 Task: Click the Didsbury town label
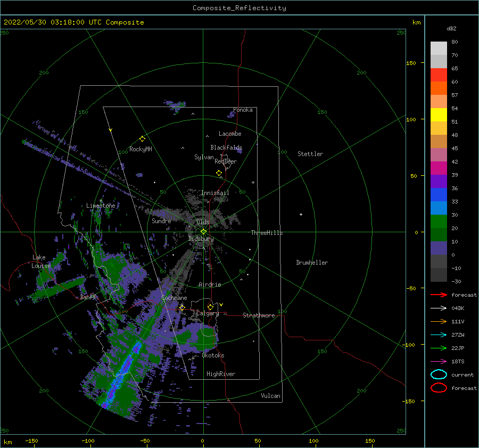click(201, 239)
